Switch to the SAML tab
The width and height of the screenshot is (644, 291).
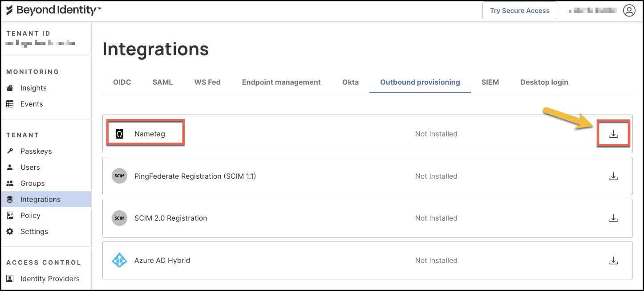tap(162, 82)
